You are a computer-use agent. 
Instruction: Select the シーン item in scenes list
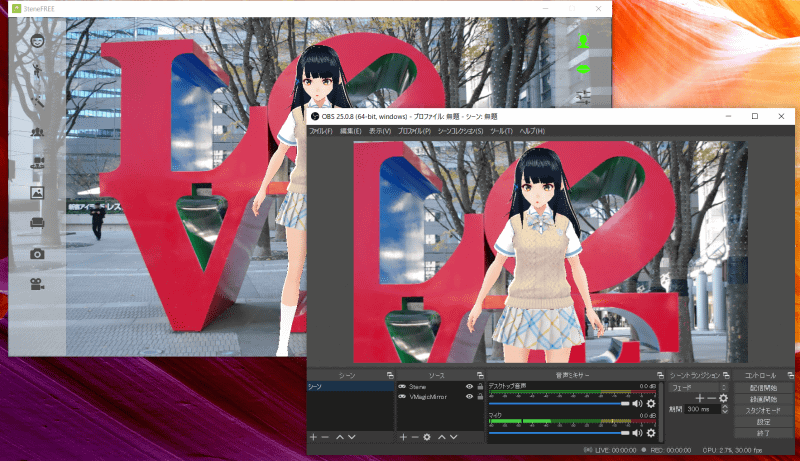(351, 387)
